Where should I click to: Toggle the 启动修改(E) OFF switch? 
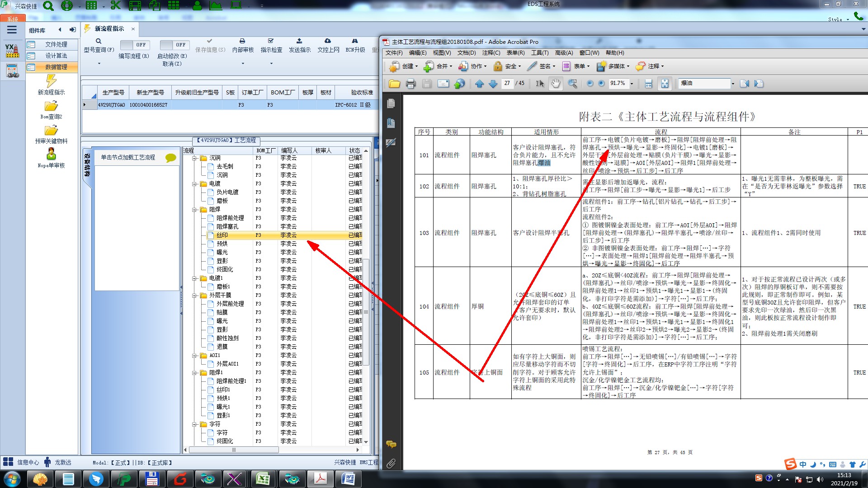coord(174,45)
